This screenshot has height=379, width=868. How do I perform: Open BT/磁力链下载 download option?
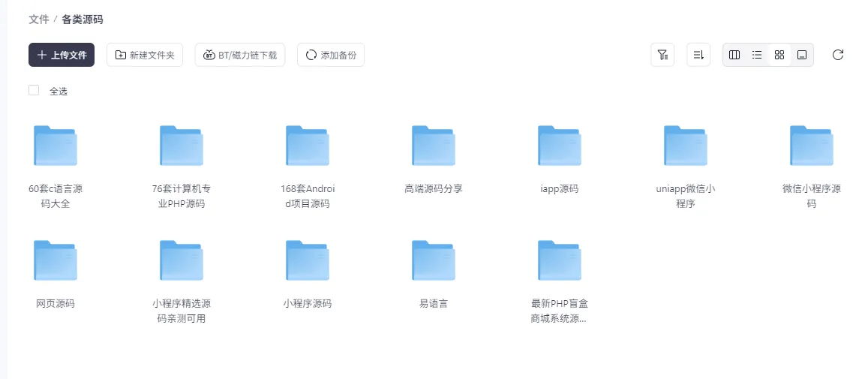click(x=240, y=55)
